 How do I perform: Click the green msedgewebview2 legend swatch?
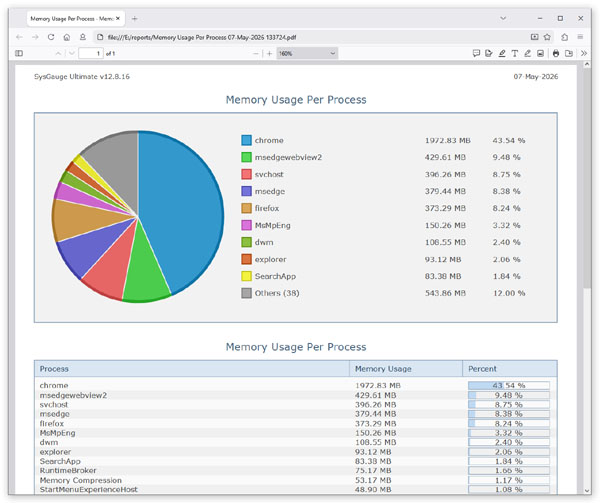pos(246,157)
